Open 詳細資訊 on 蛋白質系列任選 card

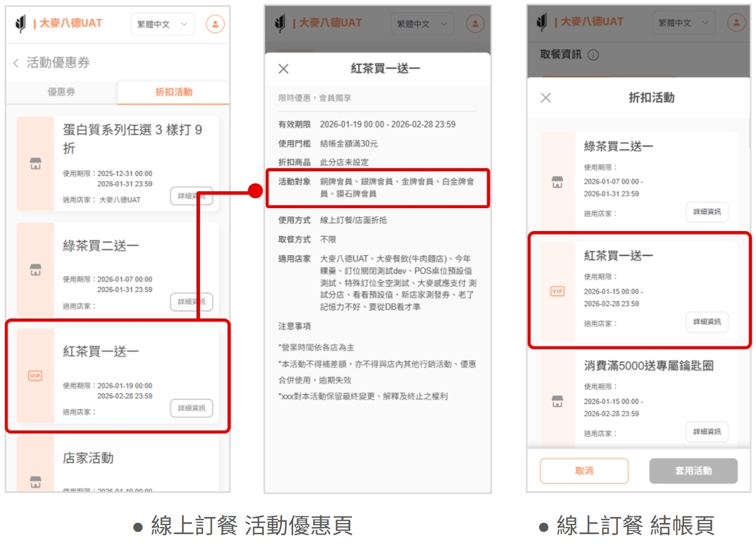(191, 196)
